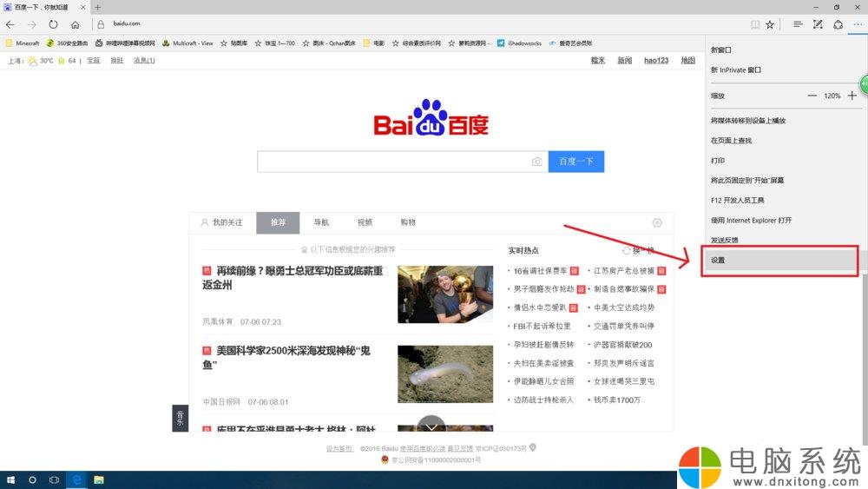Screen dimensions: 868x489
Task: Switch to 推荐 tab
Action: (278, 222)
